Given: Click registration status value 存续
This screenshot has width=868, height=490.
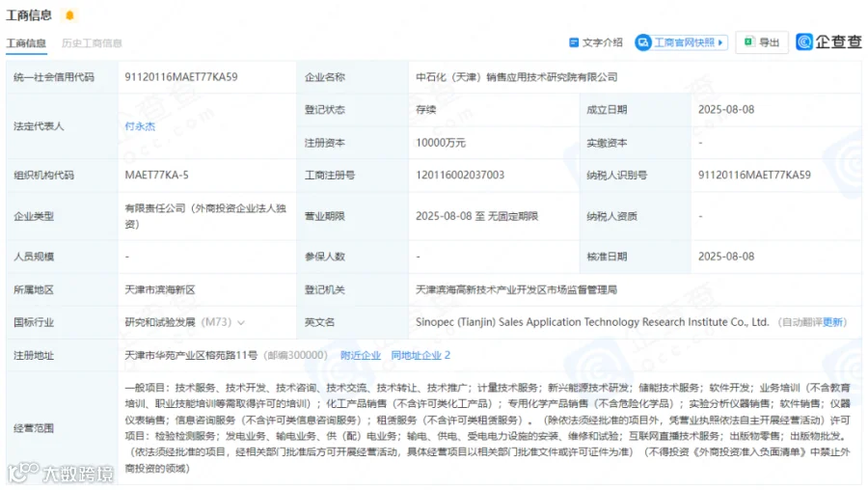Looking at the screenshot, I should [425, 110].
